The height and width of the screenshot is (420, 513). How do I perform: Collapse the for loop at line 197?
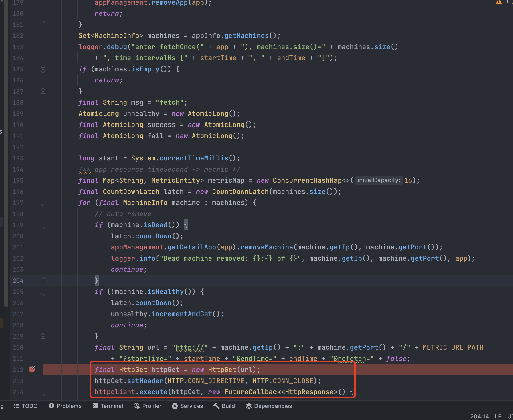coord(43,203)
